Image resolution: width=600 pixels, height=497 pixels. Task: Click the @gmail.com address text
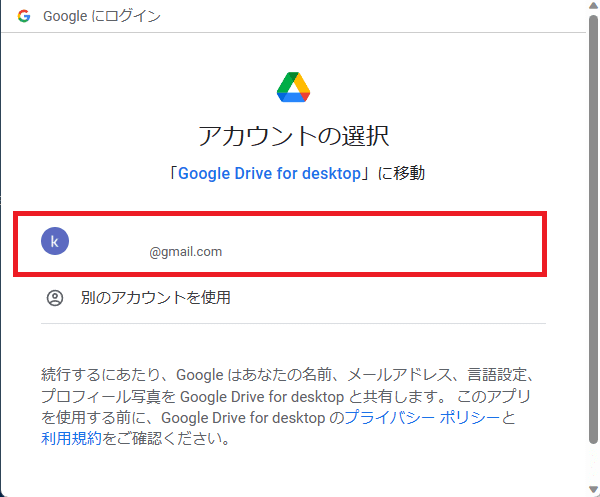[186, 252]
